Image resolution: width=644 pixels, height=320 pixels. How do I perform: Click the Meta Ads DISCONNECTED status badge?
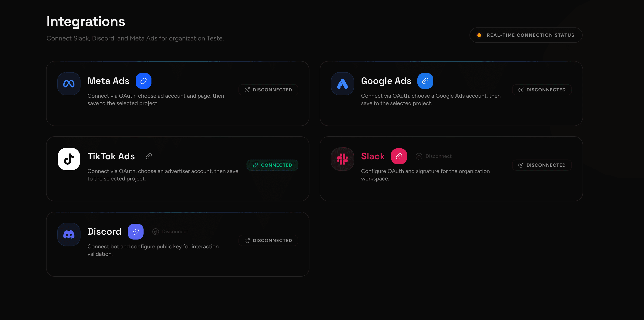pos(268,90)
